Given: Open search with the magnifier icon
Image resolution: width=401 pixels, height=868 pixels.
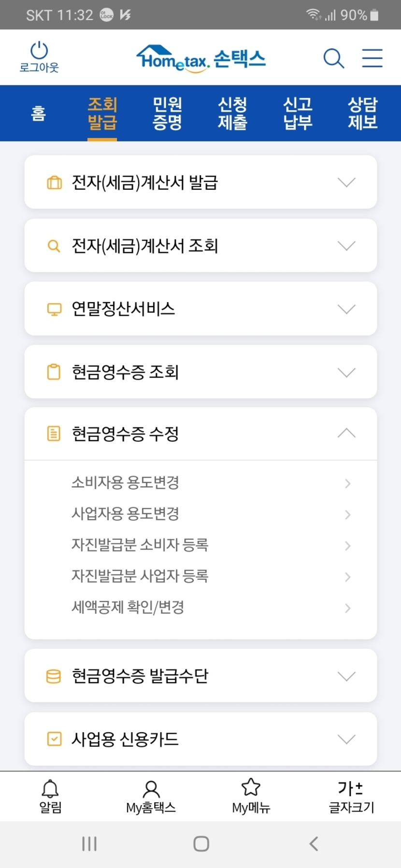Looking at the screenshot, I should tap(333, 58).
